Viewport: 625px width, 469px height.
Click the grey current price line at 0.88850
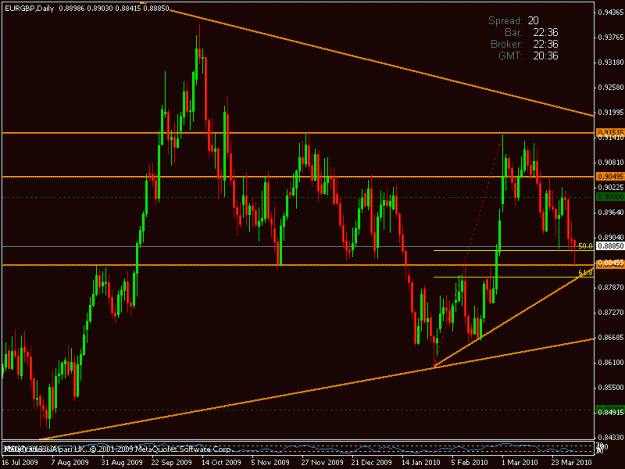[x=298, y=246]
